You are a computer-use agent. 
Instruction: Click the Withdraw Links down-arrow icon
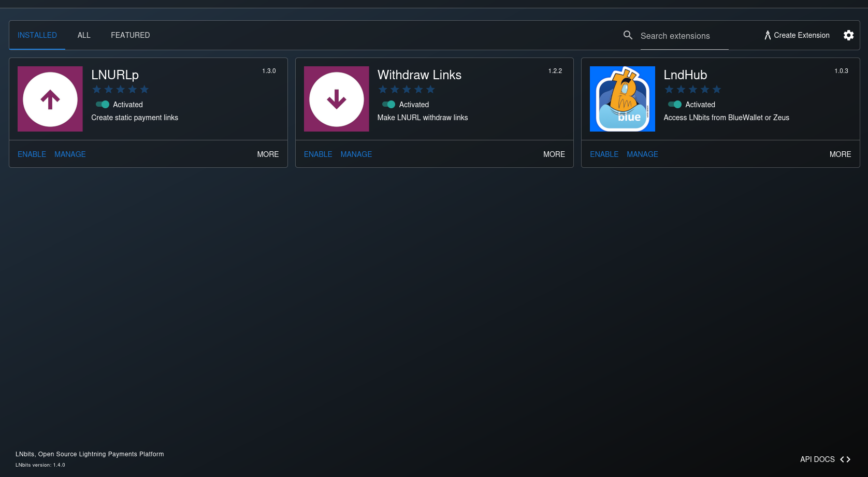[336, 98]
